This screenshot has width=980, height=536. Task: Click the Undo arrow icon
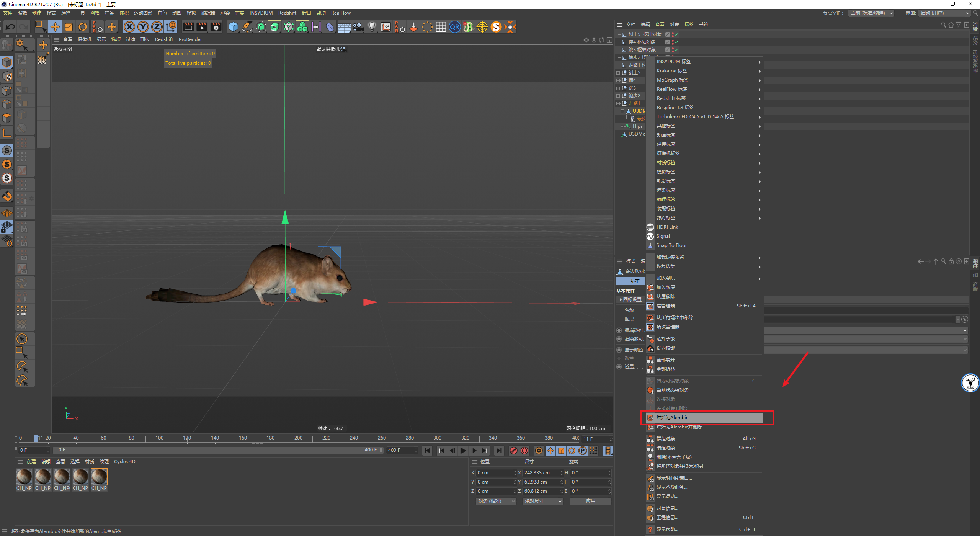tap(10, 27)
